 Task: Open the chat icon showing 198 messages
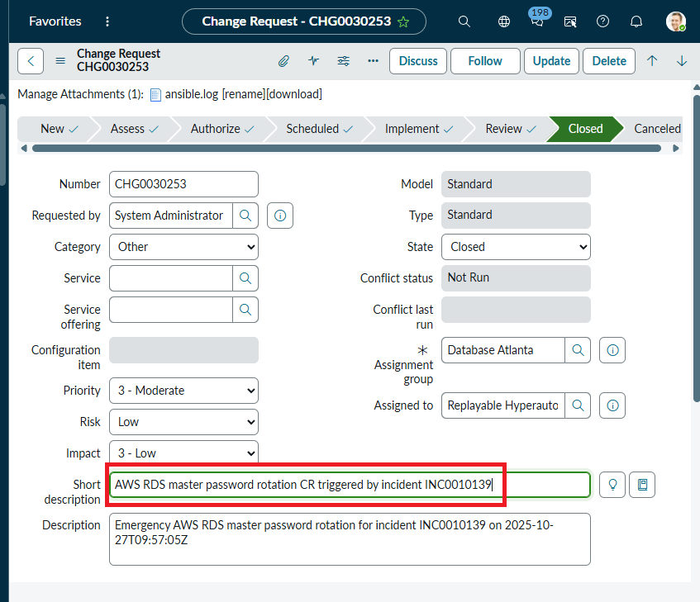537,21
